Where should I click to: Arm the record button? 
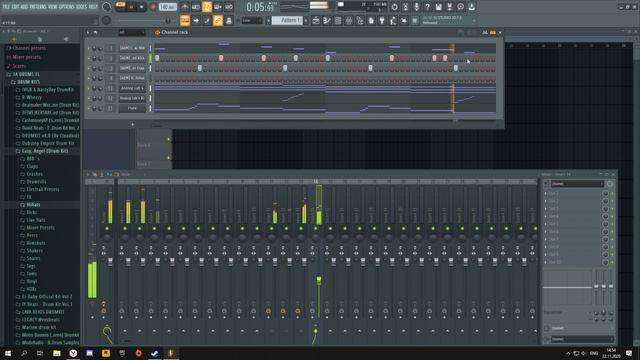pyautogui.click(x=153, y=7)
